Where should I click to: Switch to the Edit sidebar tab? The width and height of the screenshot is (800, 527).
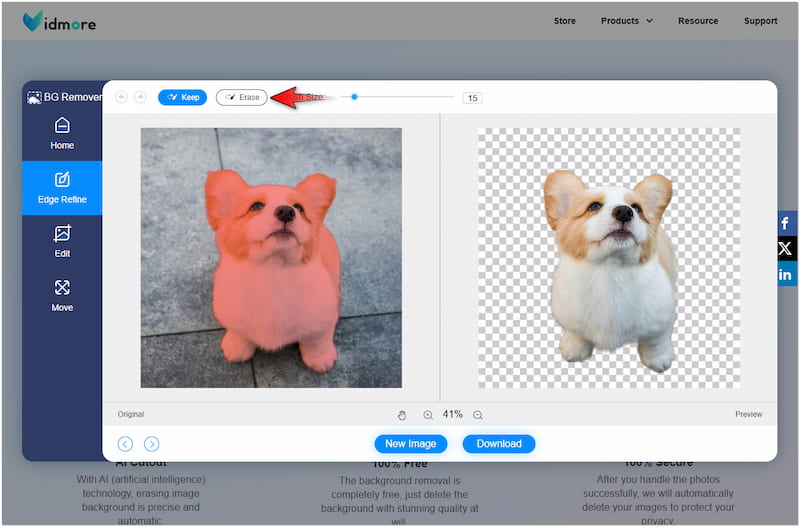point(62,241)
